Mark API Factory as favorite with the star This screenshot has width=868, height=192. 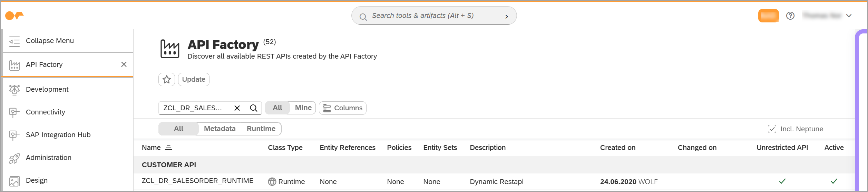pyautogui.click(x=167, y=79)
